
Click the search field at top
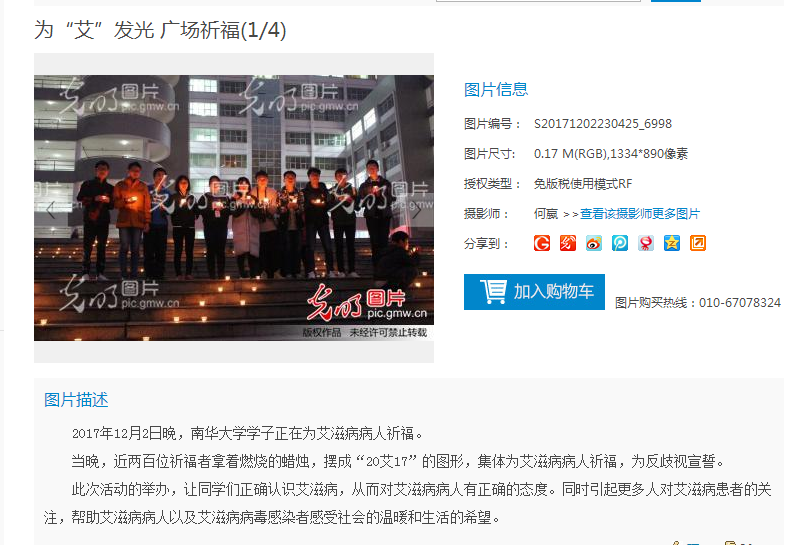[x=538, y=1]
